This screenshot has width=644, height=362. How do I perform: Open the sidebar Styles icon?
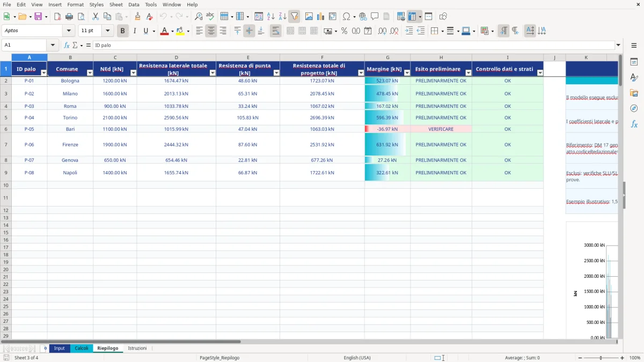[634, 78]
